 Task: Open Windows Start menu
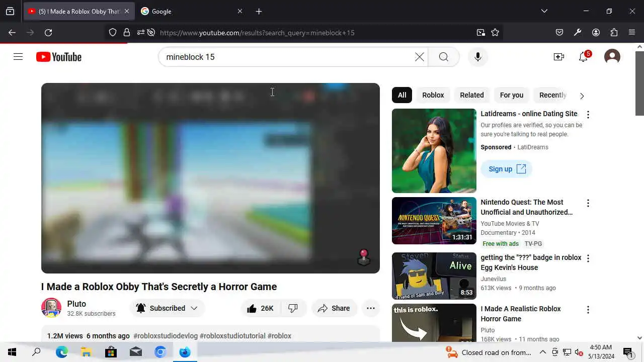coord(12,352)
